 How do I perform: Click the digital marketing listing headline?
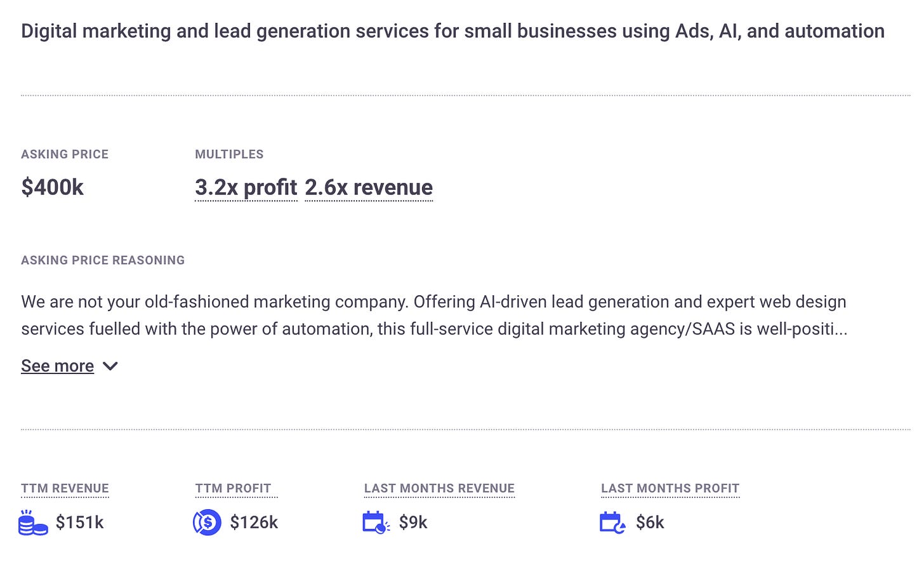452,31
